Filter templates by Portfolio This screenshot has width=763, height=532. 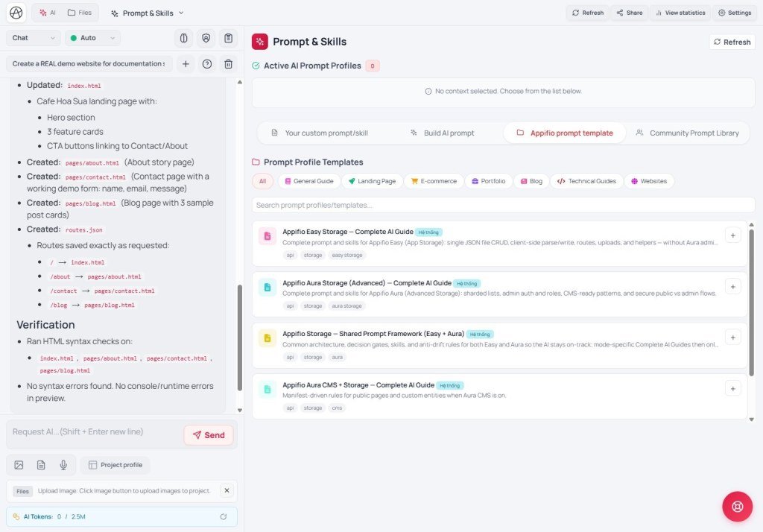(x=489, y=181)
